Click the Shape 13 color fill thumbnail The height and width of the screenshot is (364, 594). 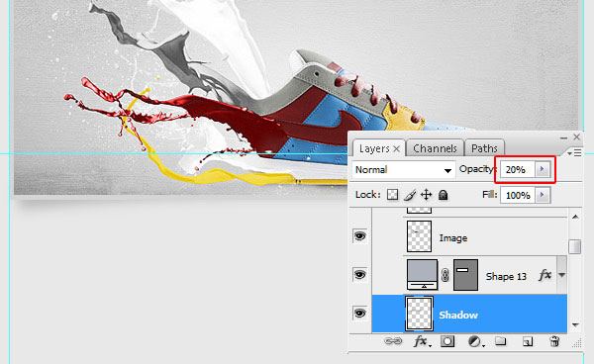coord(422,275)
